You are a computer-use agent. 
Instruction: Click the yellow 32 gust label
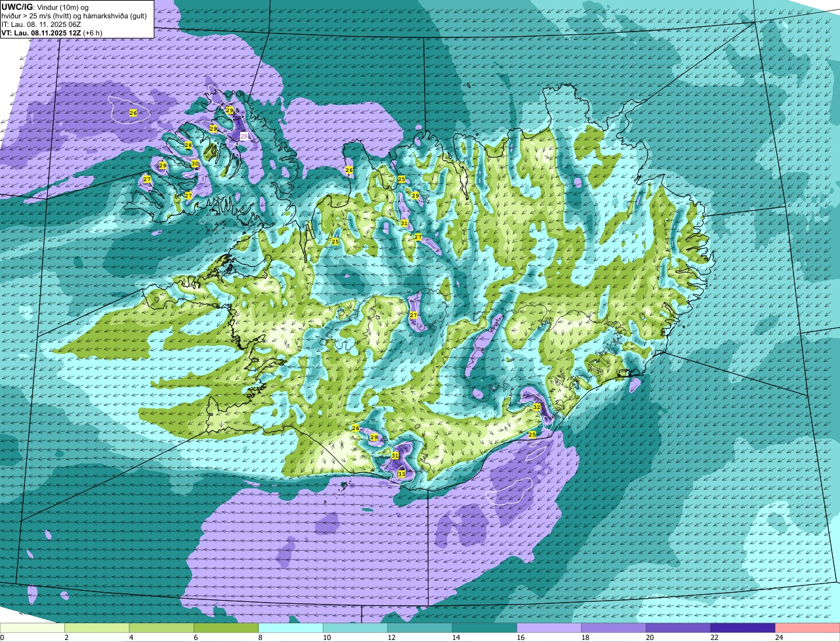(536, 407)
